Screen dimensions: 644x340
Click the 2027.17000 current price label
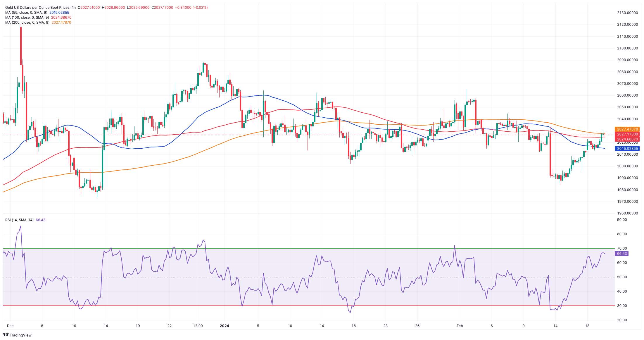[x=627, y=134]
